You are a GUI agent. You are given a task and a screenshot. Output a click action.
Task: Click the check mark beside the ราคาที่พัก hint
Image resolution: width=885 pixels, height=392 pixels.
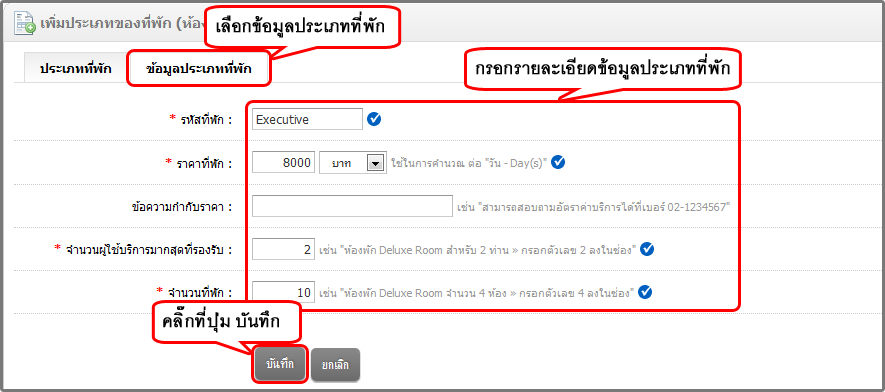(558, 162)
